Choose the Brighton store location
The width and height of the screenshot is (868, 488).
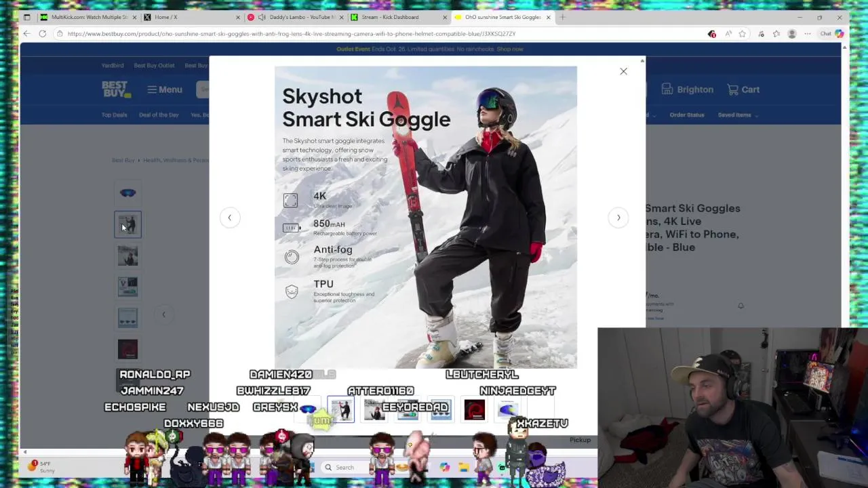coord(688,89)
